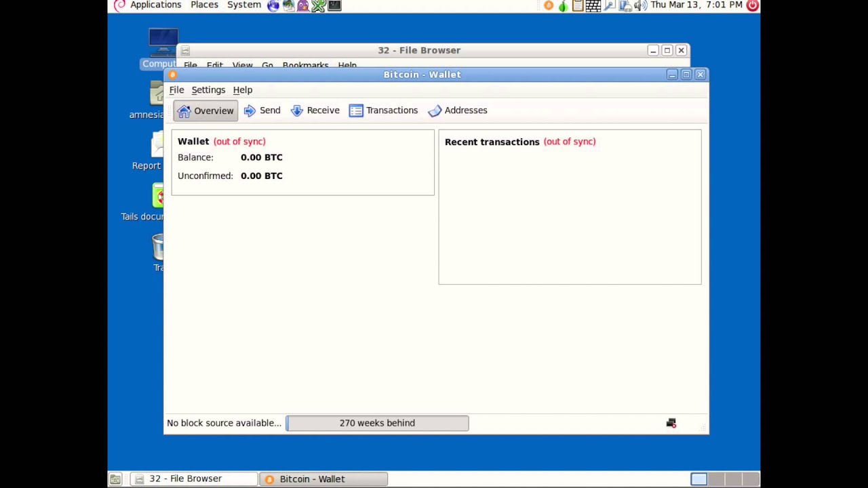Click the network manager tray icon
Screen dimensions: 868x488
click(625, 5)
